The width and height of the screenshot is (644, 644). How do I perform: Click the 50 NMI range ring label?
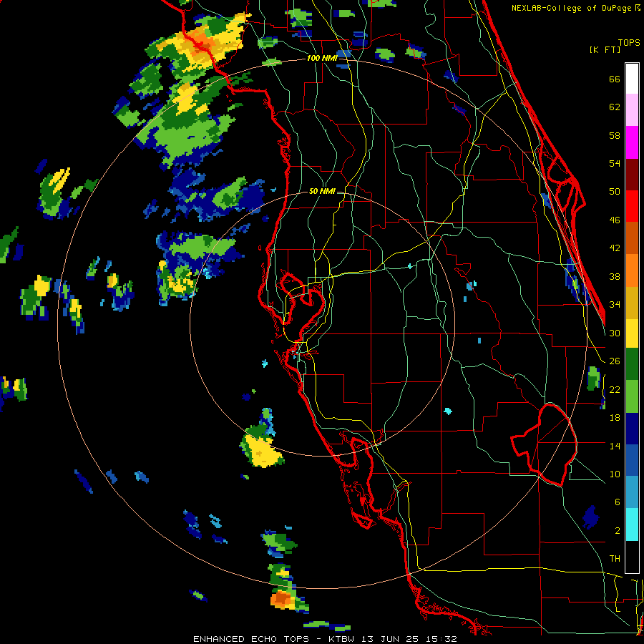click(322, 191)
